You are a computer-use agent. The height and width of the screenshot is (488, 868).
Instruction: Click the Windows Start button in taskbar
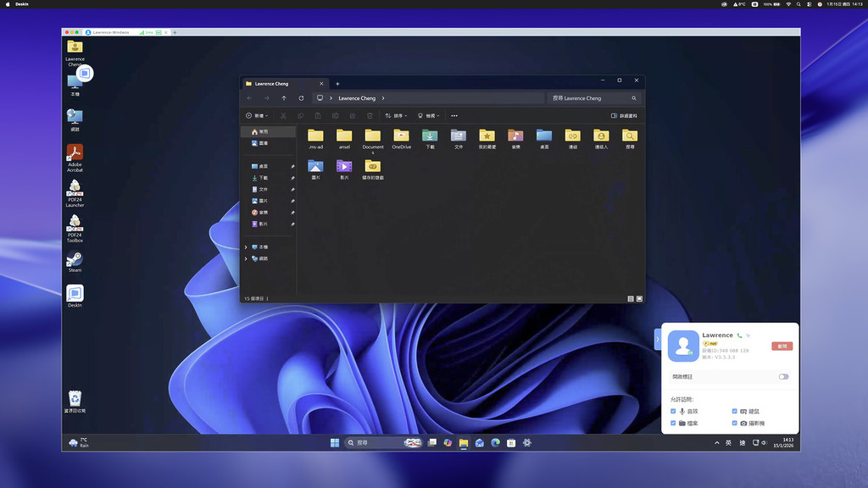(335, 442)
